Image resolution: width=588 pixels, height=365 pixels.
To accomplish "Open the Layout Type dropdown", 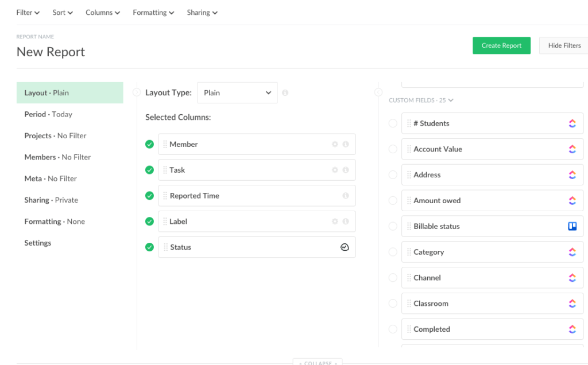I will (x=237, y=92).
